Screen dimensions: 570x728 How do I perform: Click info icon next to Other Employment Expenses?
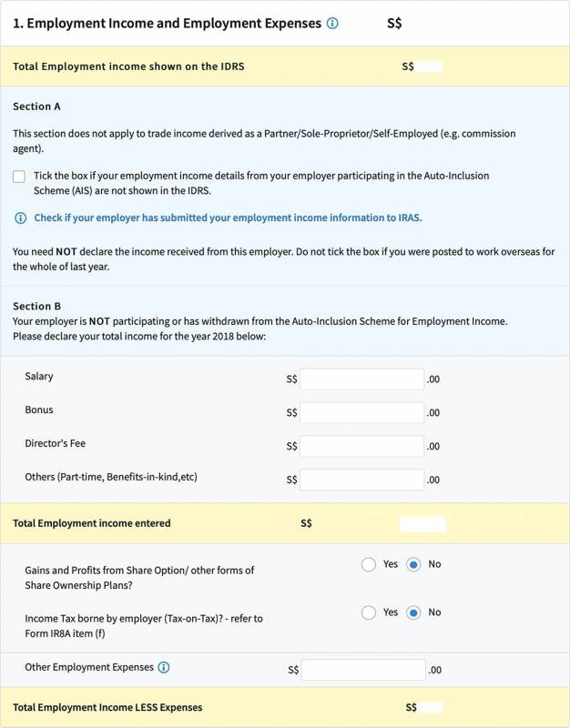(x=164, y=668)
